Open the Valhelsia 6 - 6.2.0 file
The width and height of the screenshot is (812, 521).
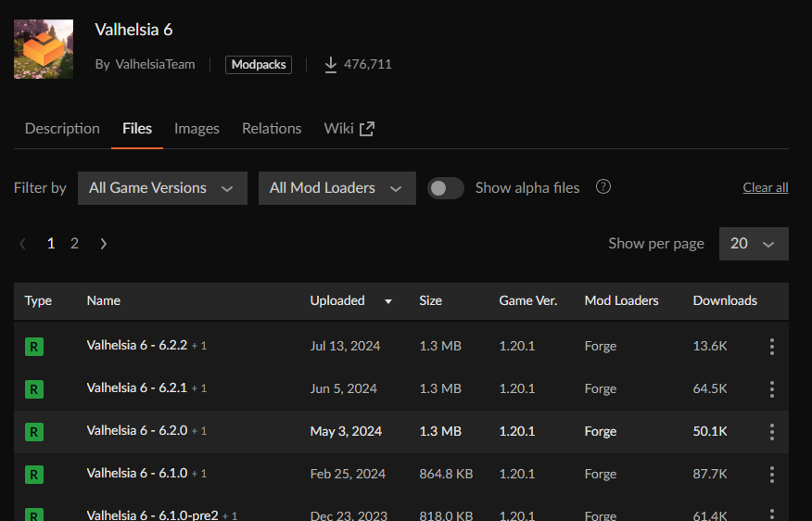(136, 431)
